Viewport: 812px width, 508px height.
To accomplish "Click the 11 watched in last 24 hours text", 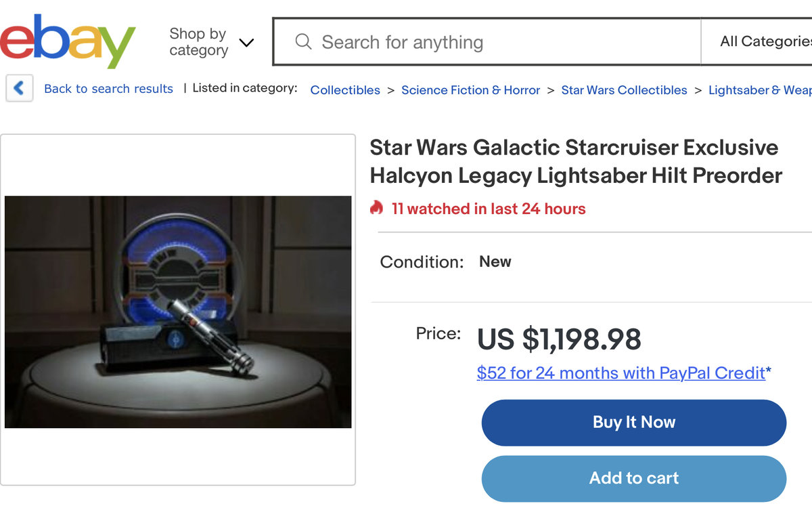I will pos(489,209).
